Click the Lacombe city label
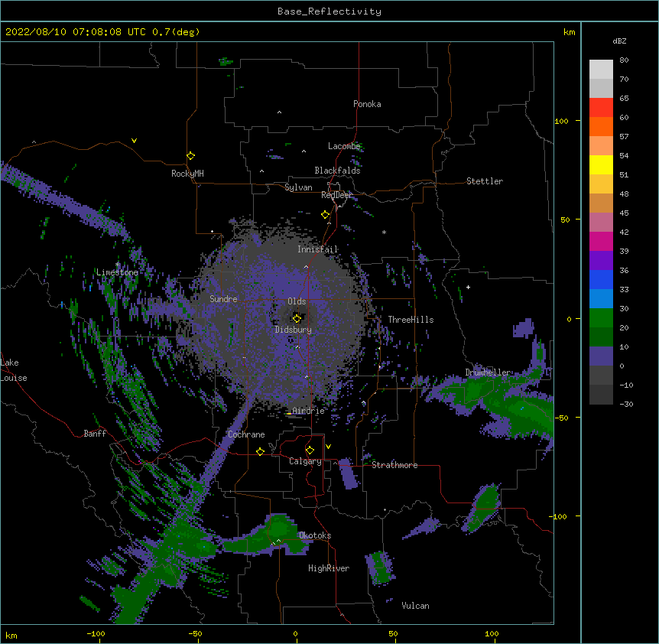 tap(344, 146)
